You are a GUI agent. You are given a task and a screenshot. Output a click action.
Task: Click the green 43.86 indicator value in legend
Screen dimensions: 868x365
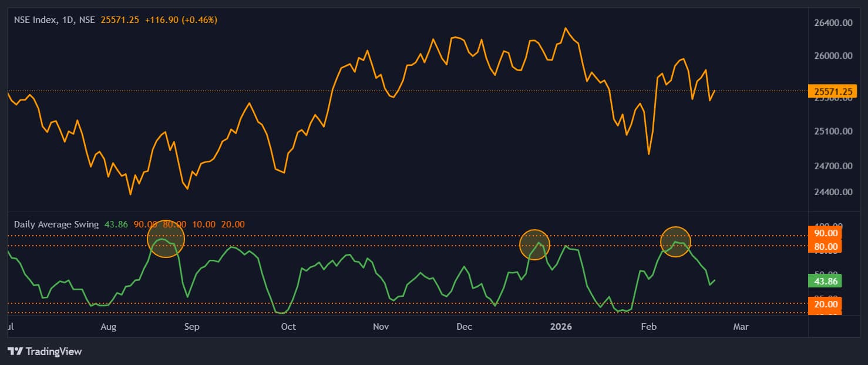[x=116, y=224]
